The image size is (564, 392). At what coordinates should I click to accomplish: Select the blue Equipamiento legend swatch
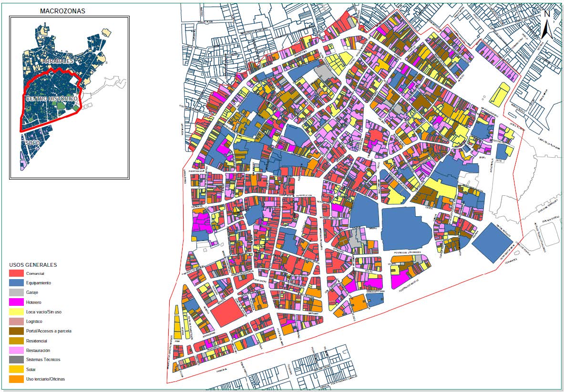pos(16,283)
